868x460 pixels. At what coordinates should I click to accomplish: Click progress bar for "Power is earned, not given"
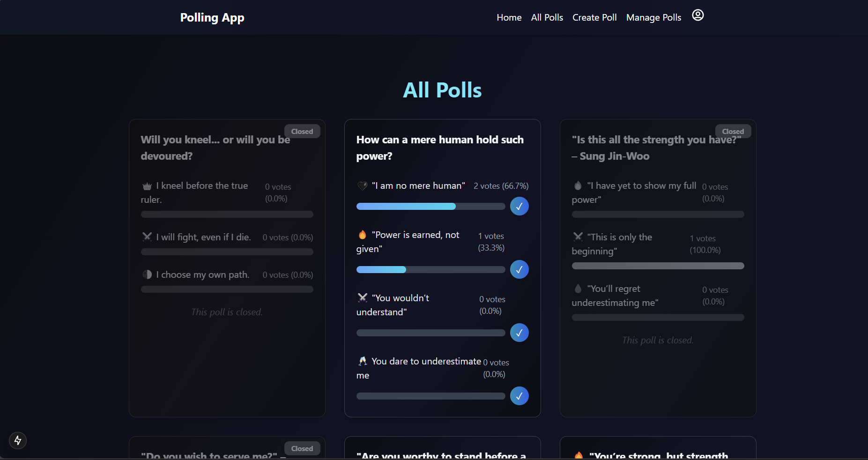(430, 269)
